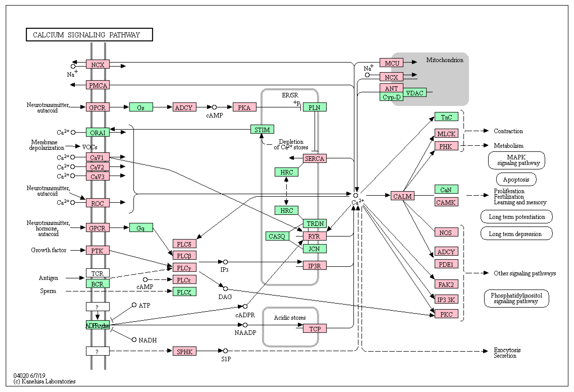Click the green STIM node
This screenshot has width=574, height=392.
262,130
